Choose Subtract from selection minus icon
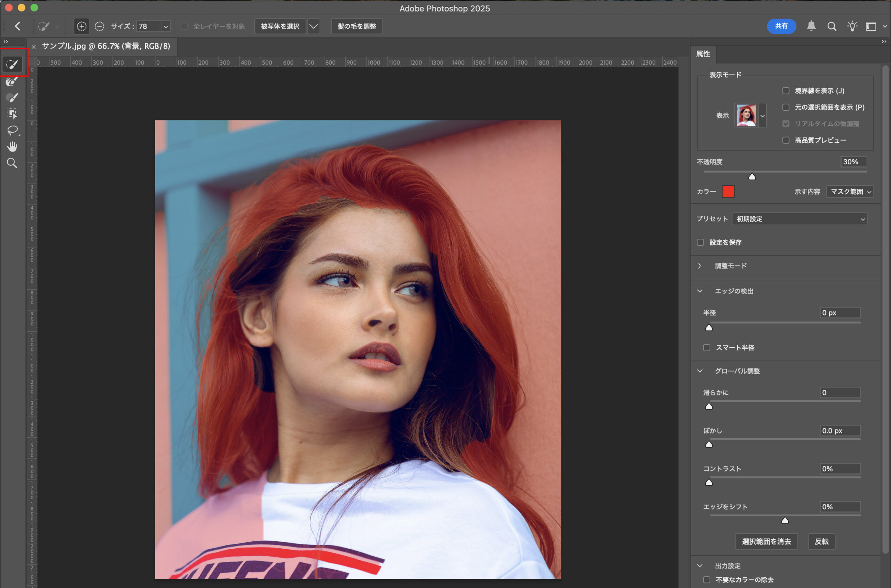This screenshot has width=891, height=588. (99, 26)
